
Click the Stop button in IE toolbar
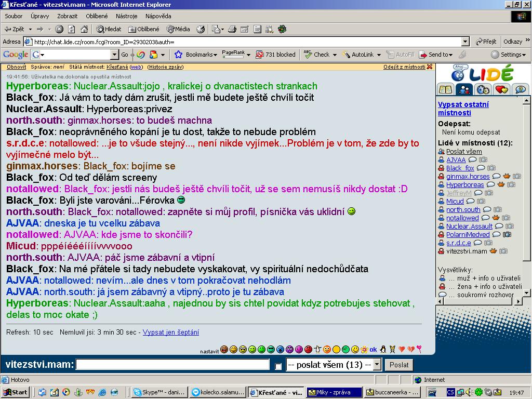point(59,29)
